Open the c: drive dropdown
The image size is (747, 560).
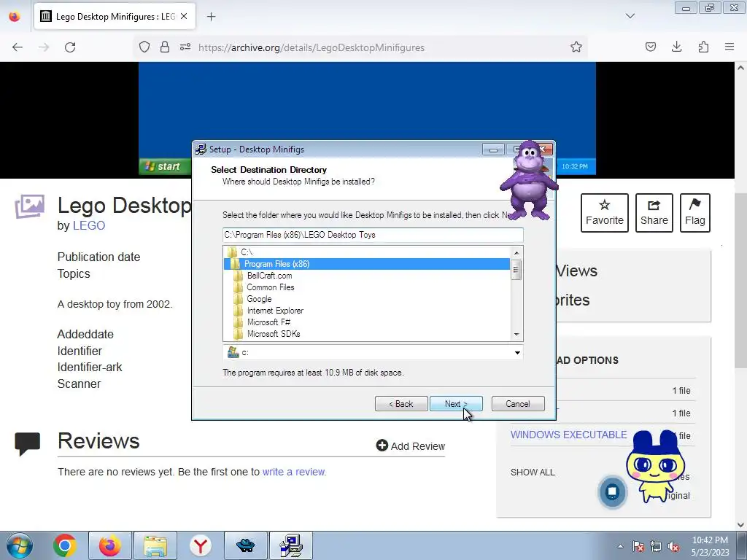click(x=517, y=352)
